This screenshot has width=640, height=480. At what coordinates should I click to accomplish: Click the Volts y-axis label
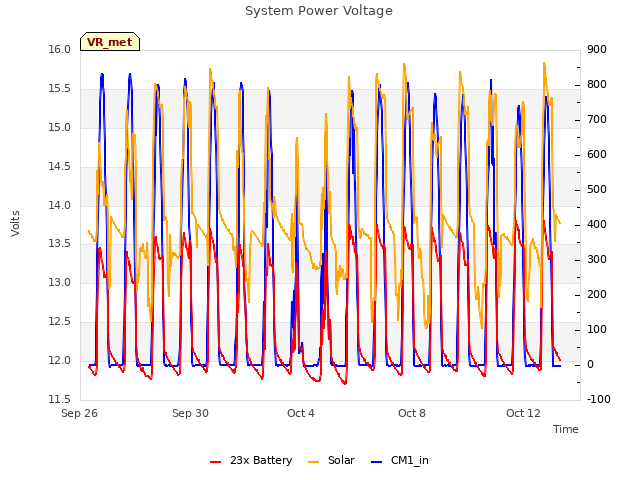pyautogui.click(x=16, y=223)
